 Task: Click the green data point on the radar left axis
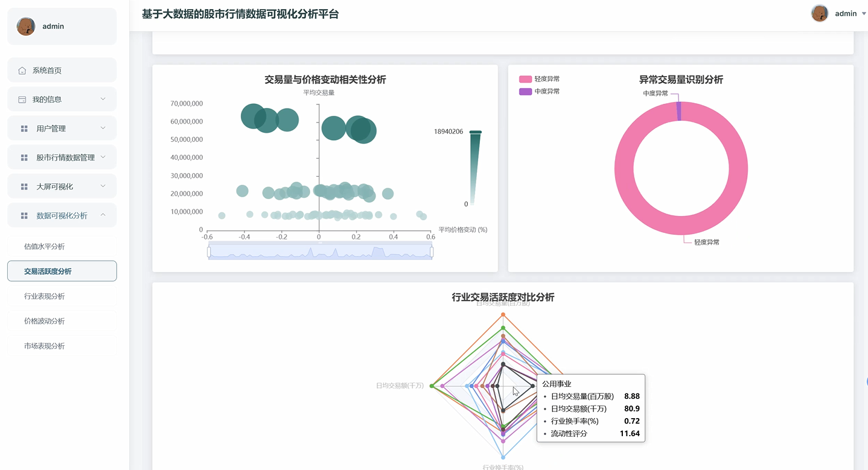(432, 386)
